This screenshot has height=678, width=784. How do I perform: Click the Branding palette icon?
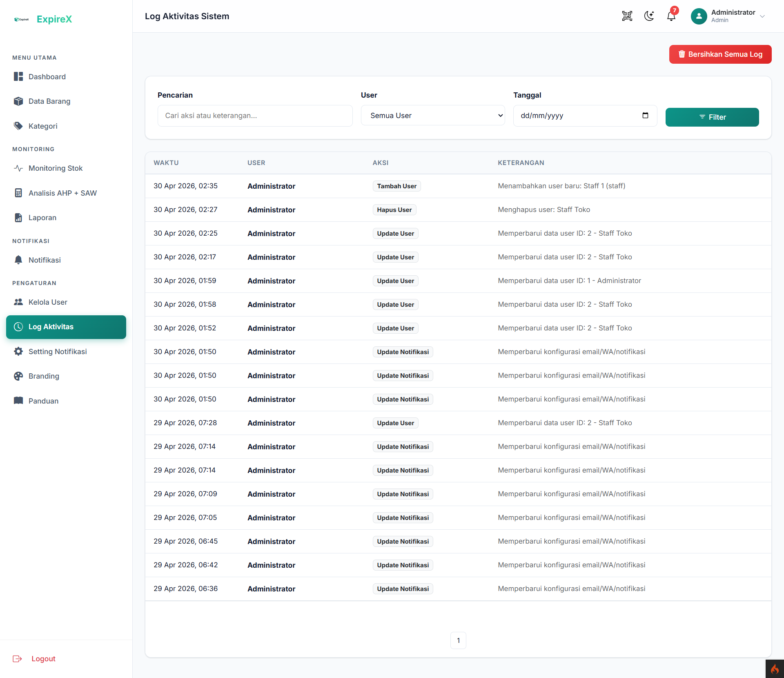click(18, 376)
